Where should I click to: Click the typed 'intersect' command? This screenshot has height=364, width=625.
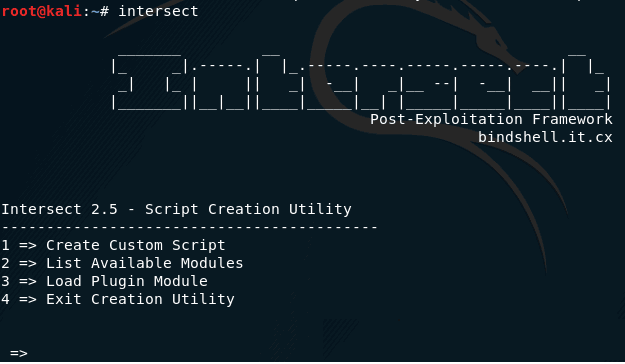158,11
